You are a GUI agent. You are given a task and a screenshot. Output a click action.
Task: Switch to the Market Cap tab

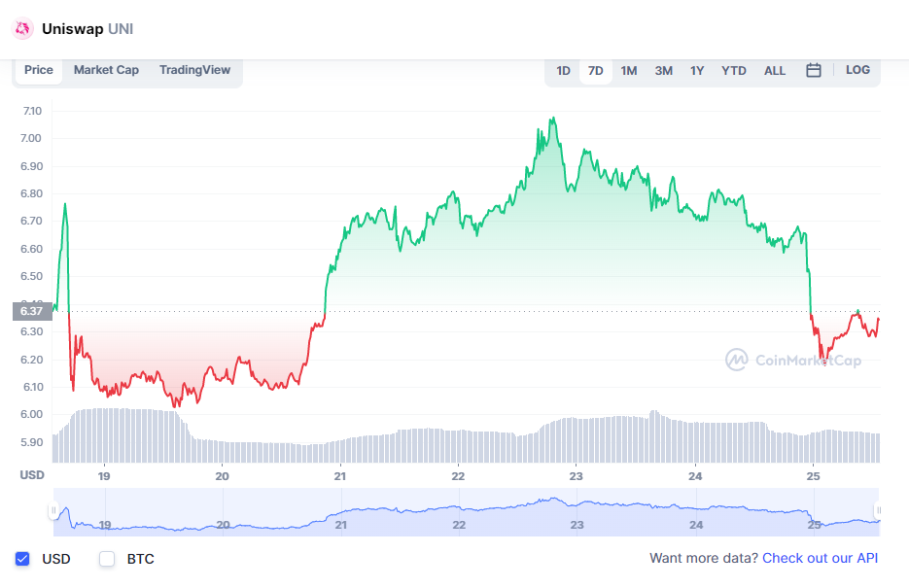[106, 70]
